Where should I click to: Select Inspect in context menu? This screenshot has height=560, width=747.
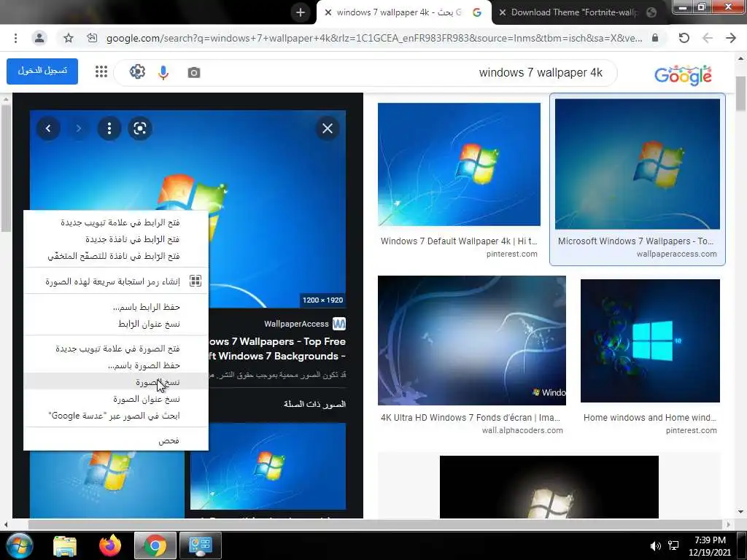(x=116, y=441)
